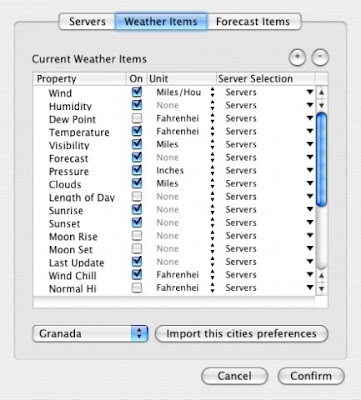
Task: Open Forecast row Servers dropdown
Action: [269, 157]
